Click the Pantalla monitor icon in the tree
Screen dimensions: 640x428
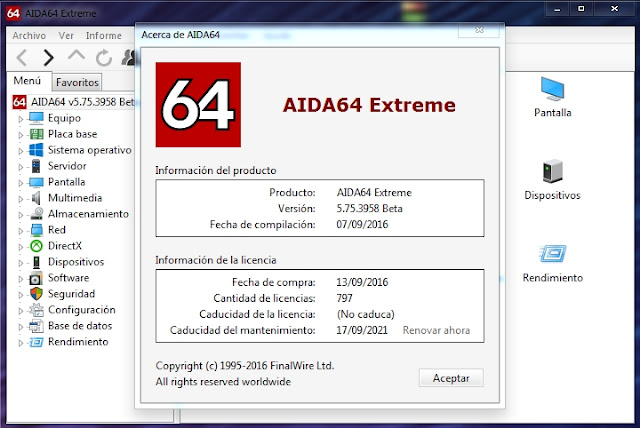(36, 182)
